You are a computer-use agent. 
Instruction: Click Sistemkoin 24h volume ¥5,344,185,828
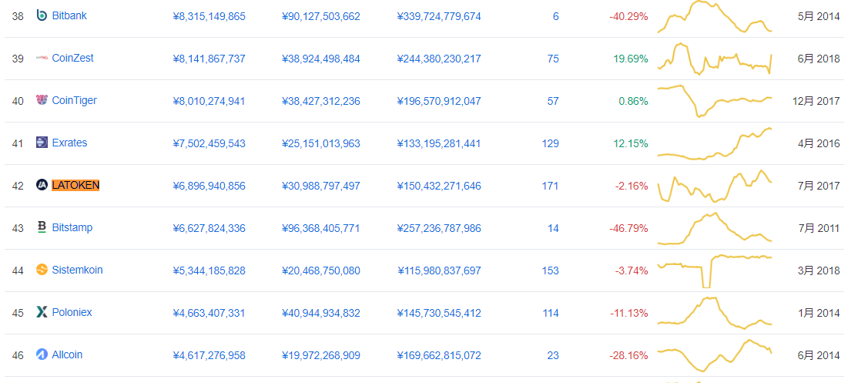[209, 270]
